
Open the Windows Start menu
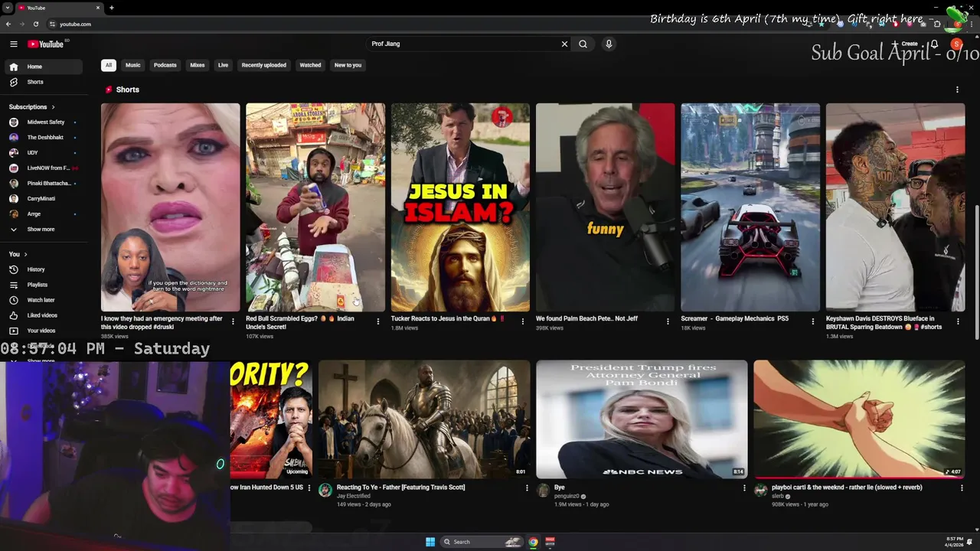[x=430, y=542]
